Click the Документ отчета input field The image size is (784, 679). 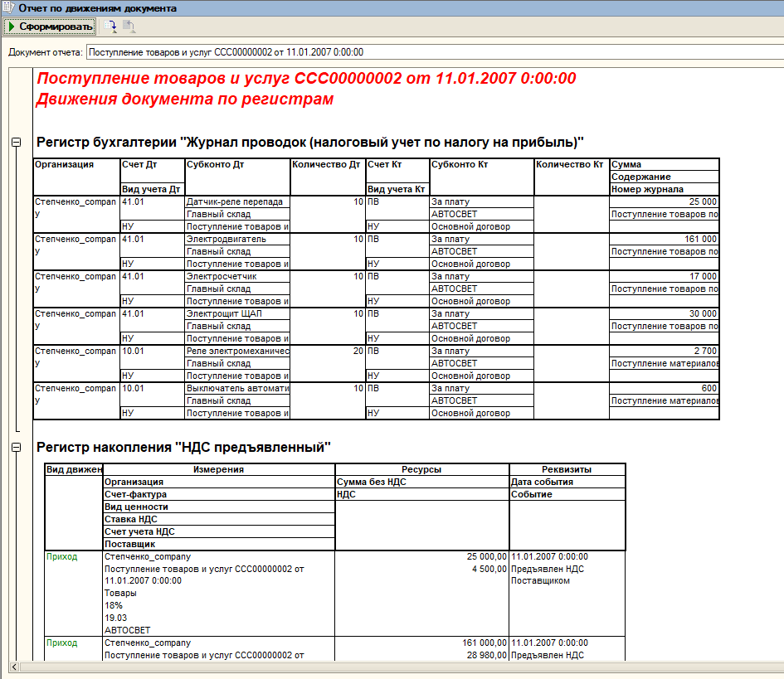[435, 52]
